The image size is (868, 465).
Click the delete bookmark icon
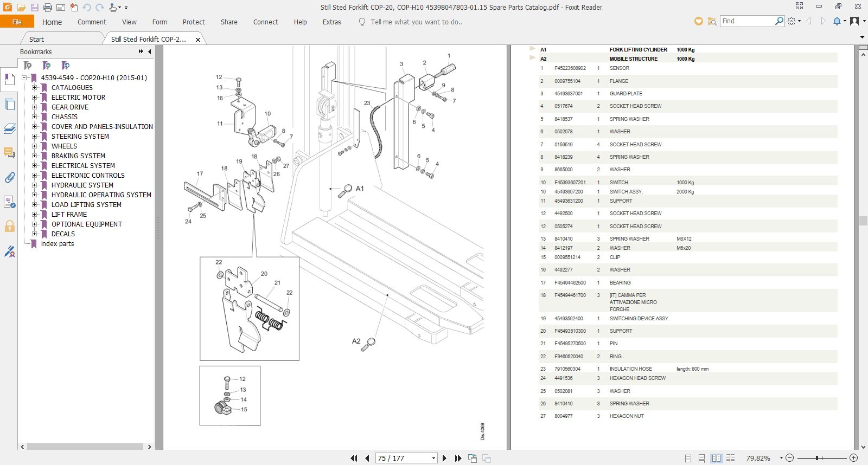click(x=28, y=66)
